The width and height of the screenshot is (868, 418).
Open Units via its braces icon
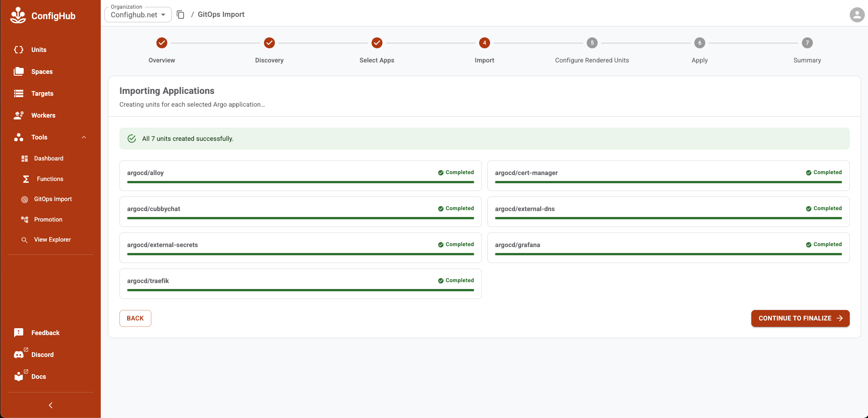[19, 50]
